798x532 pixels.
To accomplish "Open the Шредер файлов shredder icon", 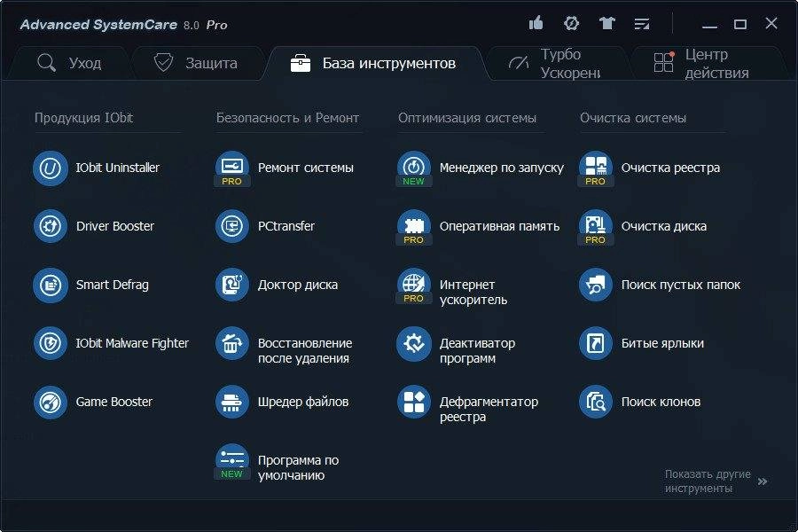I will pyautogui.click(x=232, y=403).
